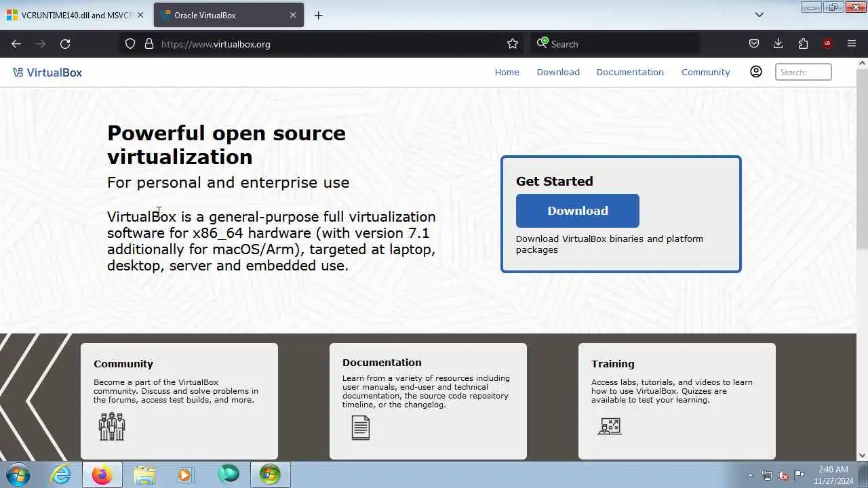
Task: Click the scrollbar up arrow
Action: [x=862, y=63]
